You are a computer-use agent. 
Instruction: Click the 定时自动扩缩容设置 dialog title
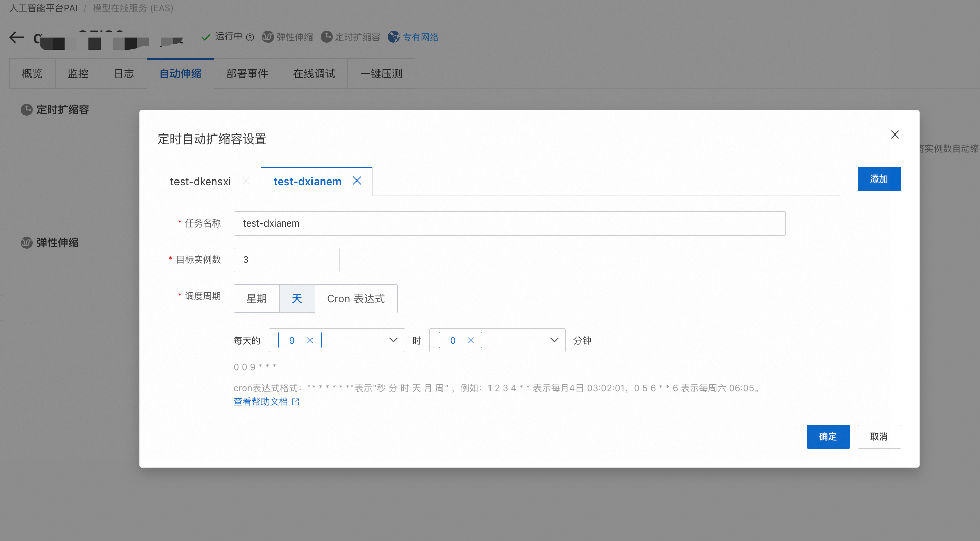[212, 139]
